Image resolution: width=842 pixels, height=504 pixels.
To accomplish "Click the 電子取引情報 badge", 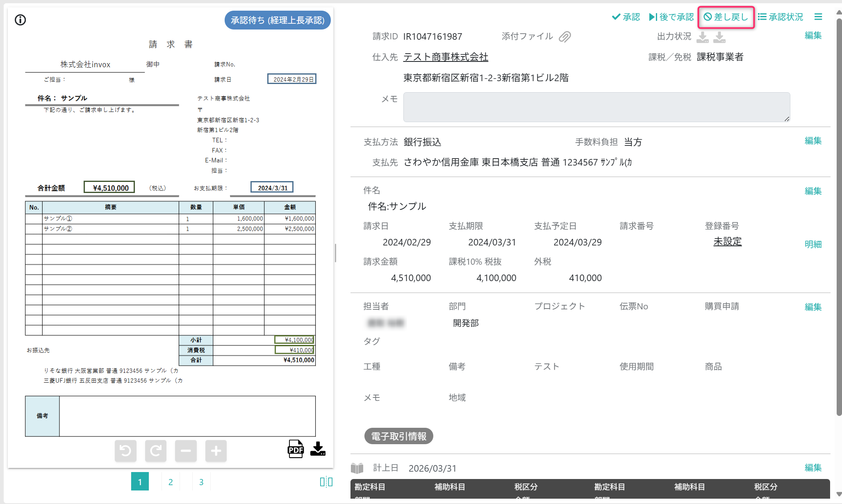I will (398, 436).
